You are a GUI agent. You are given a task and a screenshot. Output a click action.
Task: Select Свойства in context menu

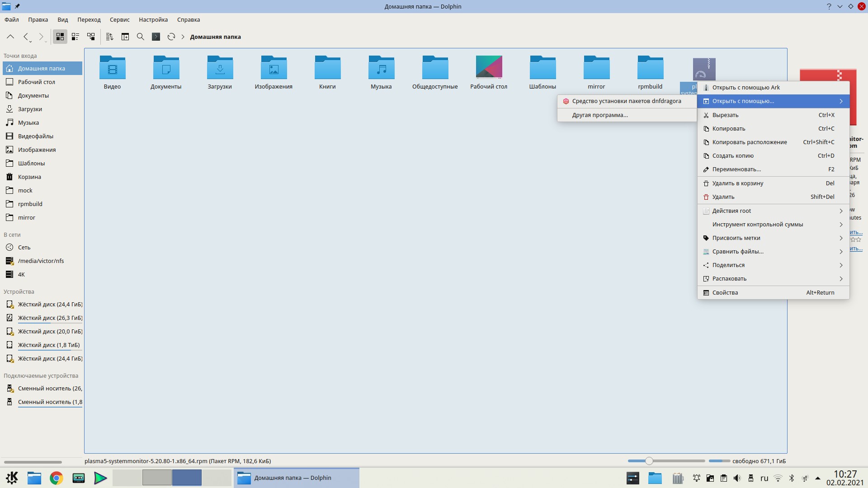(725, 292)
